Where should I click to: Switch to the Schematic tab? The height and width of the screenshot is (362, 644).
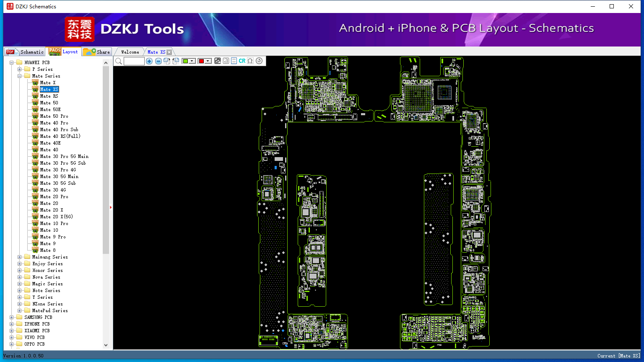tap(25, 52)
